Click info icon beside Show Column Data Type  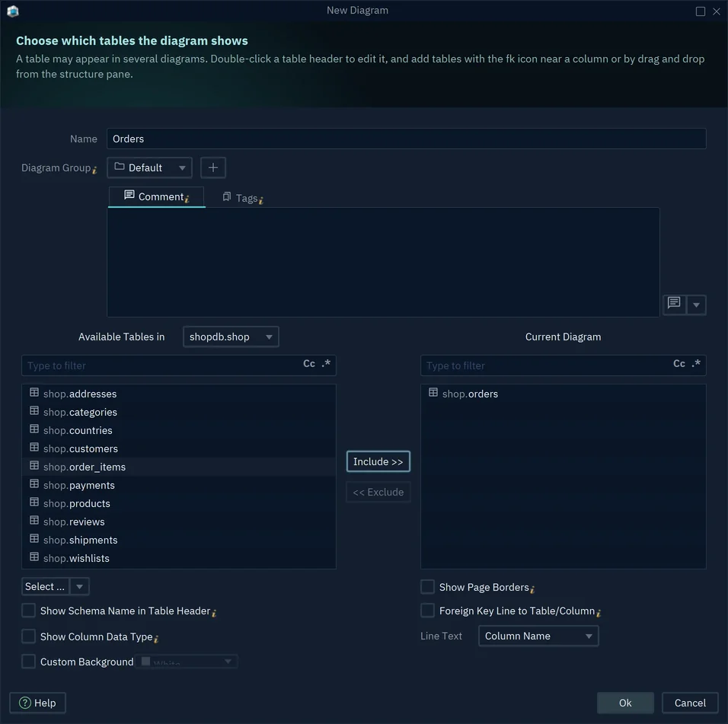(x=156, y=639)
